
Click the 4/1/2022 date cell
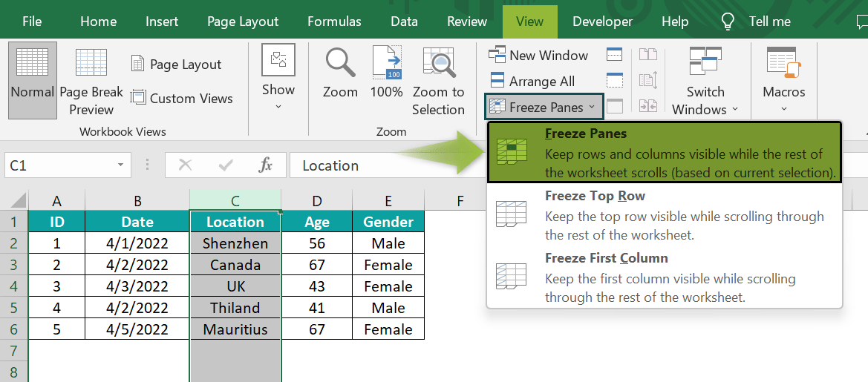tap(137, 243)
